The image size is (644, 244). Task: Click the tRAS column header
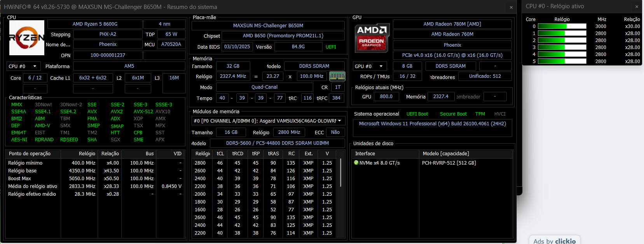(273, 154)
